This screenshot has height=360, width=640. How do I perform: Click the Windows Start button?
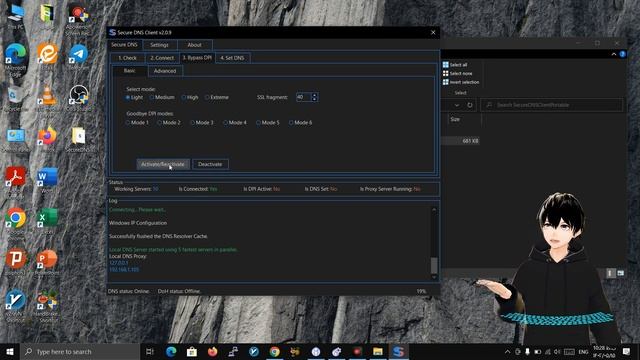(10, 351)
